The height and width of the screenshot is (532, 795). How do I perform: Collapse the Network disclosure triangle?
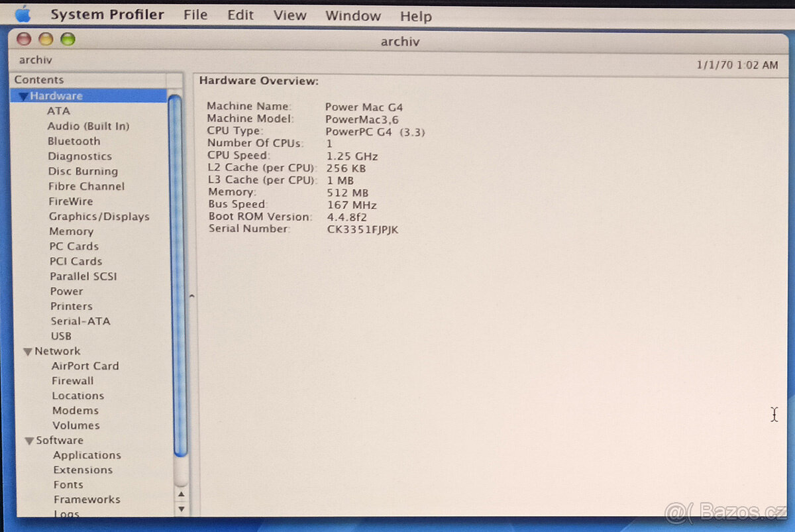28,352
